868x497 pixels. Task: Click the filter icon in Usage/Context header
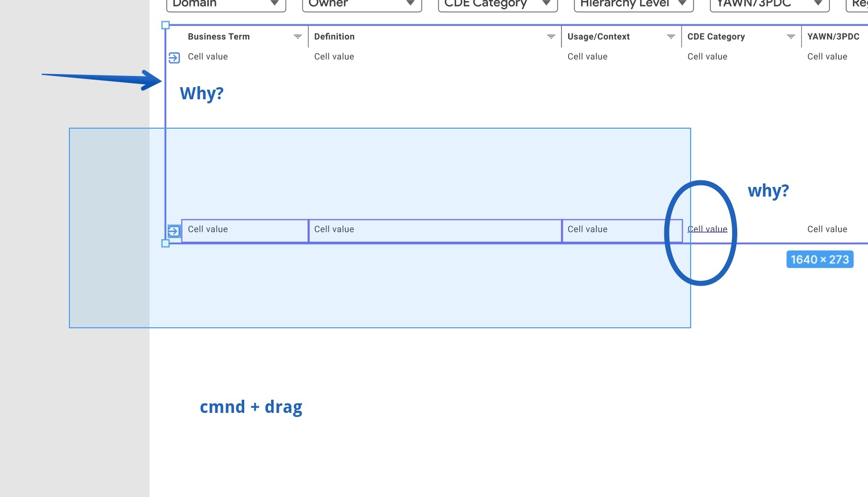pyautogui.click(x=671, y=36)
